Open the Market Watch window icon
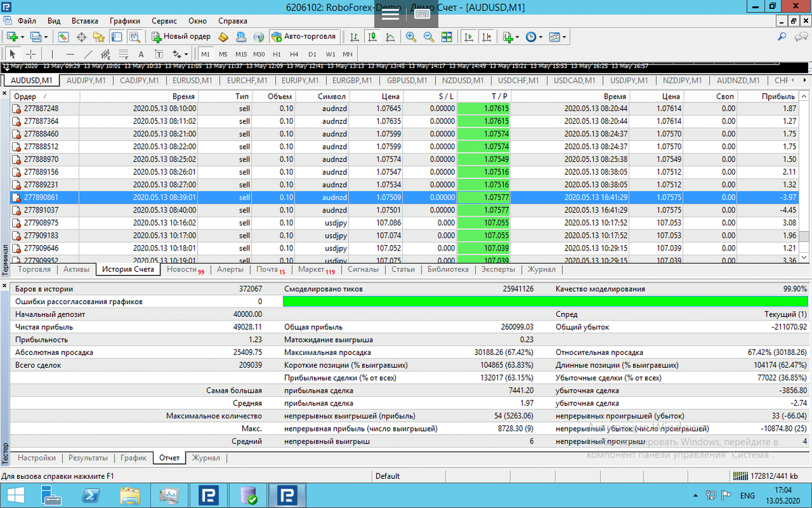 point(64,37)
